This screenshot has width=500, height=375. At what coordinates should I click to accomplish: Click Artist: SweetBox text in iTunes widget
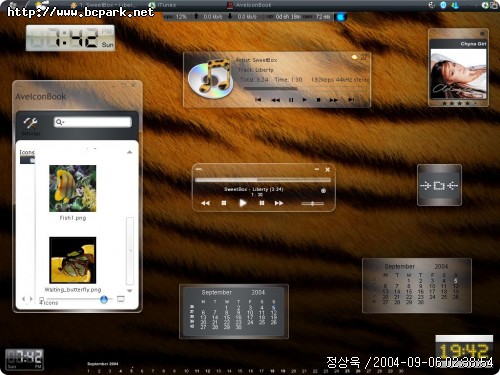pos(256,60)
